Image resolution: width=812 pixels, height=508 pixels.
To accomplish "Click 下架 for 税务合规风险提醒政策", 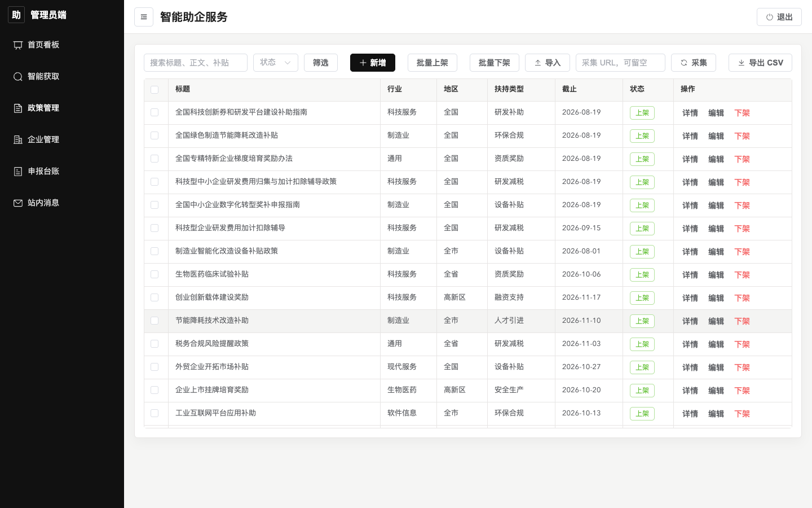I will point(742,344).
